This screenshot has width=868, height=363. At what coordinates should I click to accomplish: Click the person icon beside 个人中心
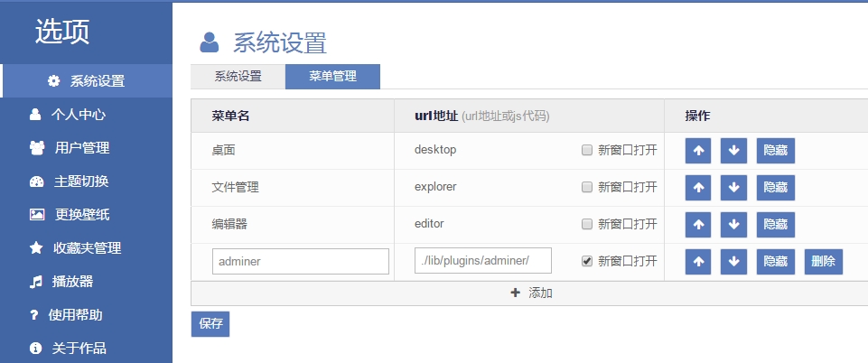coord(35,115)
